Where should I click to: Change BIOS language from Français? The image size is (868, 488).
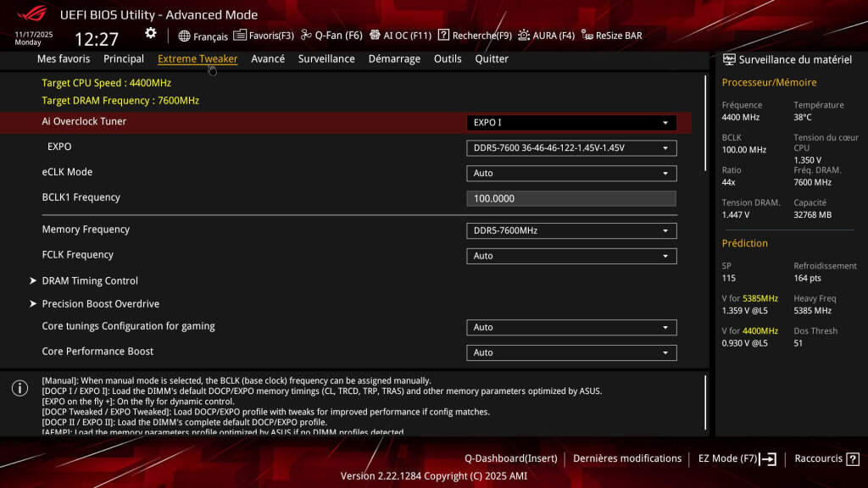[208, 36]
